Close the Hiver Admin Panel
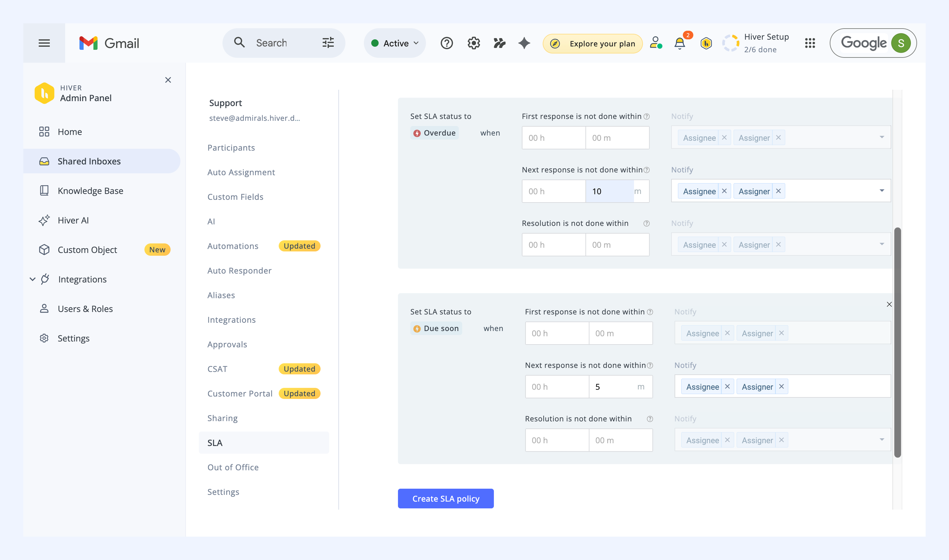949x560 pixels. tap(168, 80)
